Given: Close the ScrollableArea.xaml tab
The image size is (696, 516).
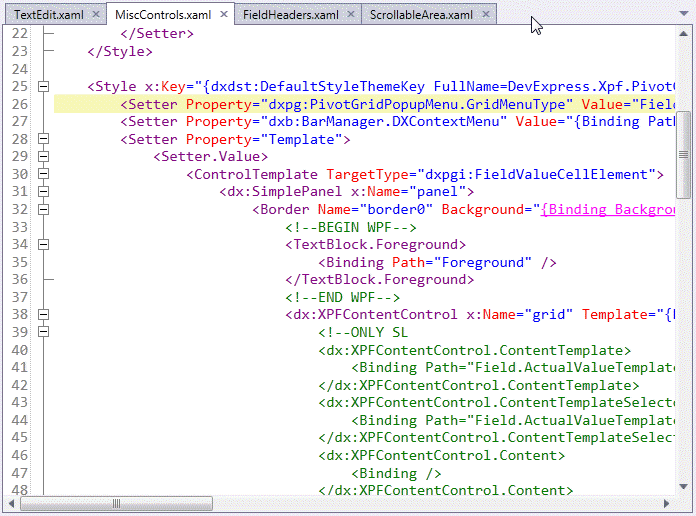Looking at the screenshot, I should (486, 14).
